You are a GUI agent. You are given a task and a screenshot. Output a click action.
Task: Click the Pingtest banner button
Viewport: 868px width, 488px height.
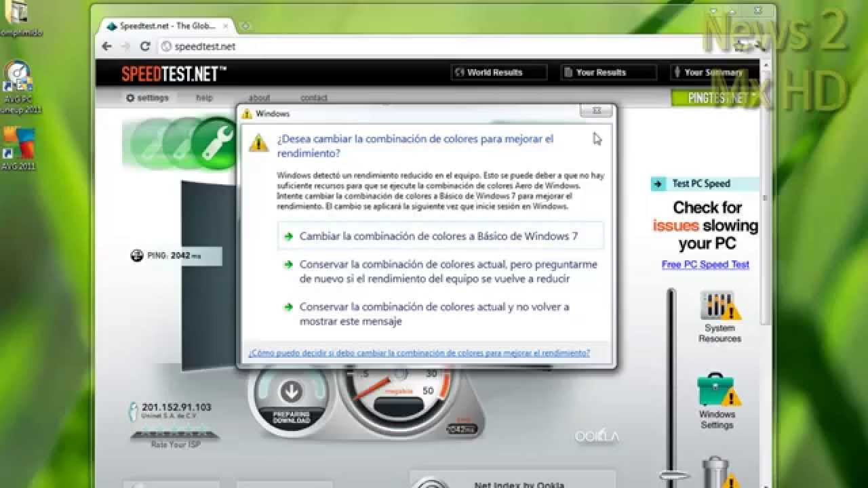pyautogui.click(x=715, y=98)
